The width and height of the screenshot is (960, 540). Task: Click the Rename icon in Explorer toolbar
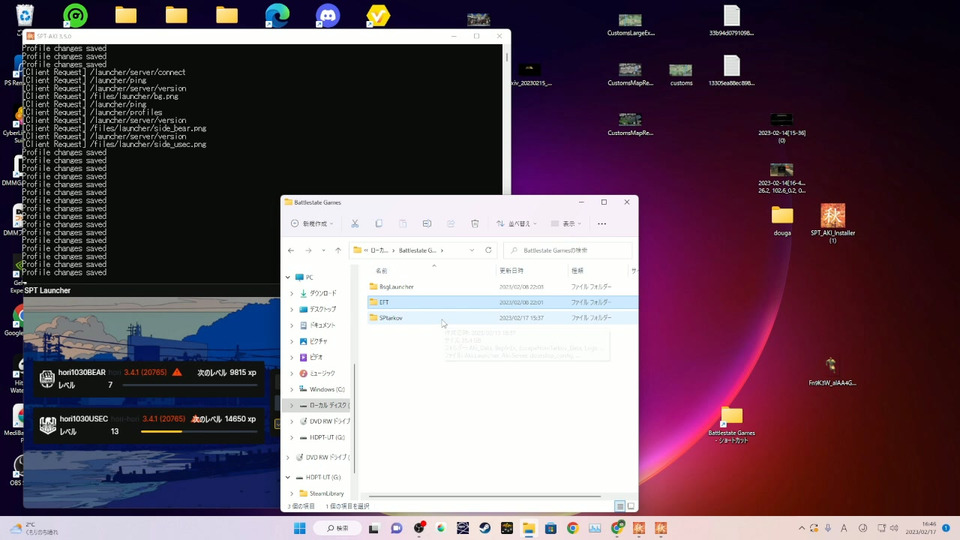point(427,224)
